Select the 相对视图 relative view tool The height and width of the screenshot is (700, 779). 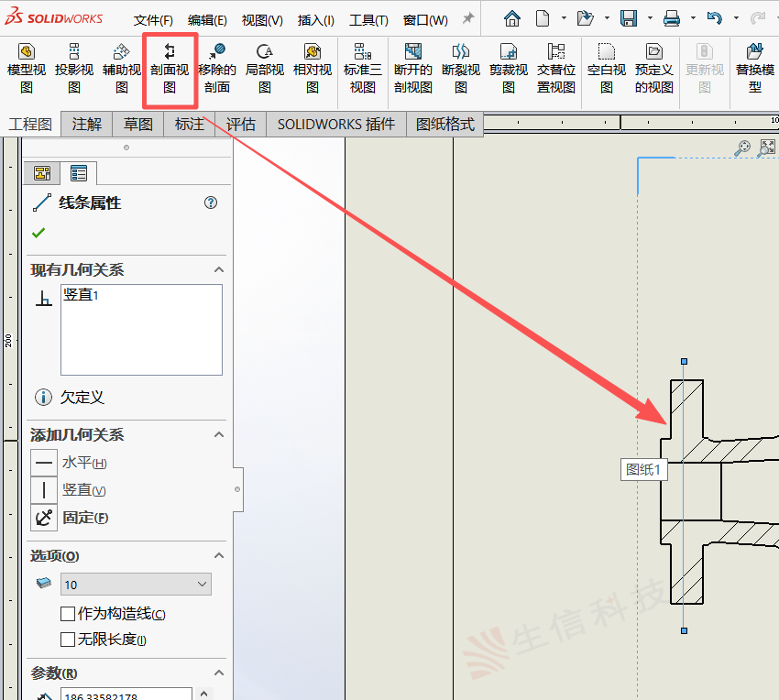click(x=313, y=69)
